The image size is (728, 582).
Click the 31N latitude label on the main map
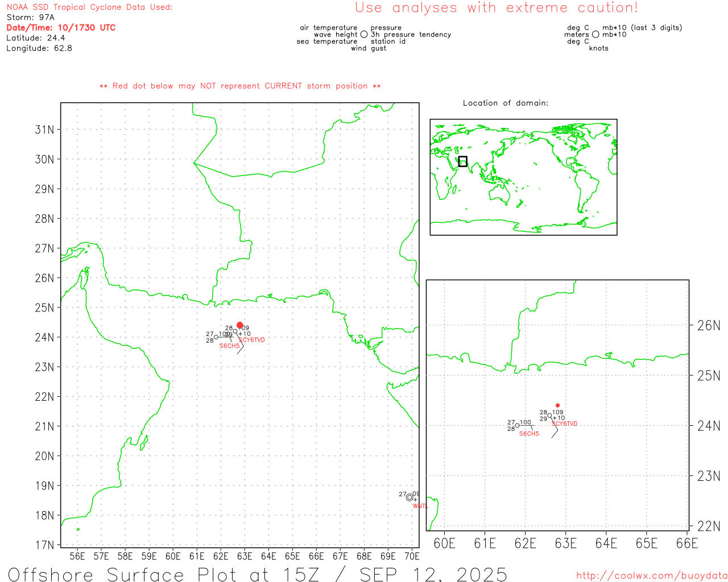pos(45,130)
